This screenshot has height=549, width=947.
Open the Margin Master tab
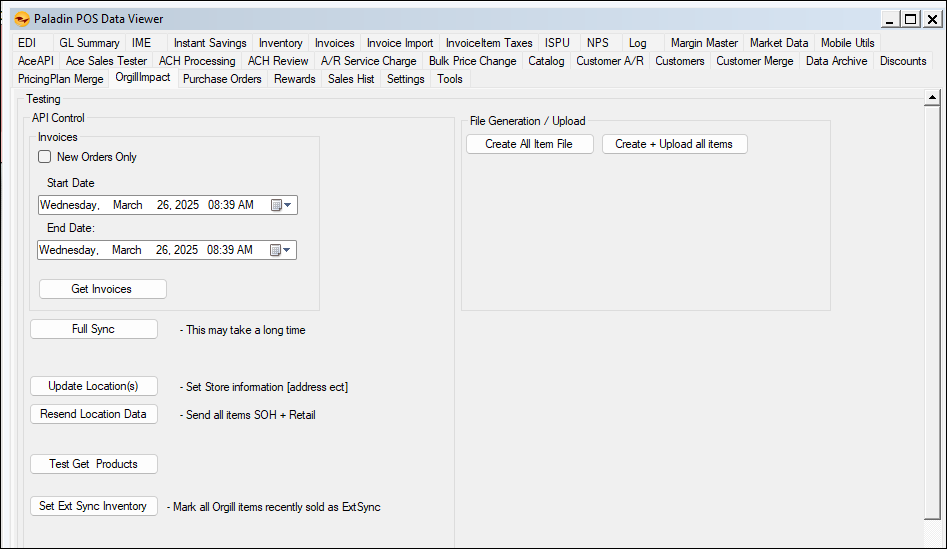coord(704,43)
